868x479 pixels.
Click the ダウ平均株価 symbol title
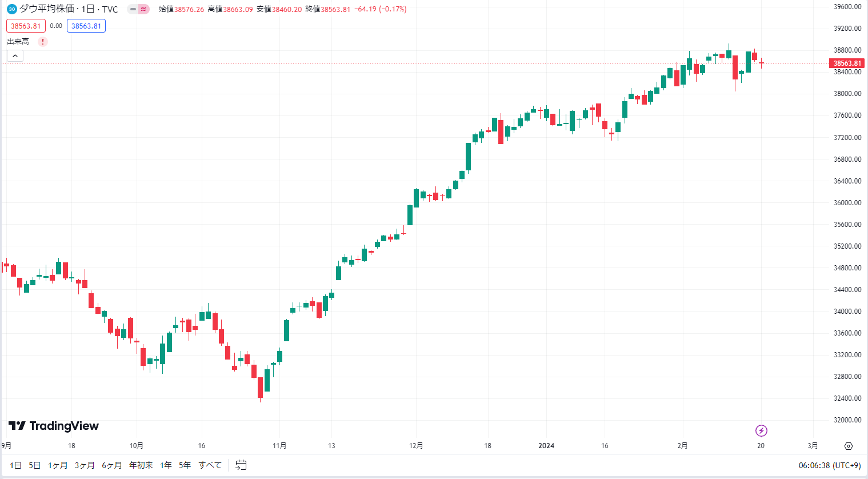tap(47, 9)
